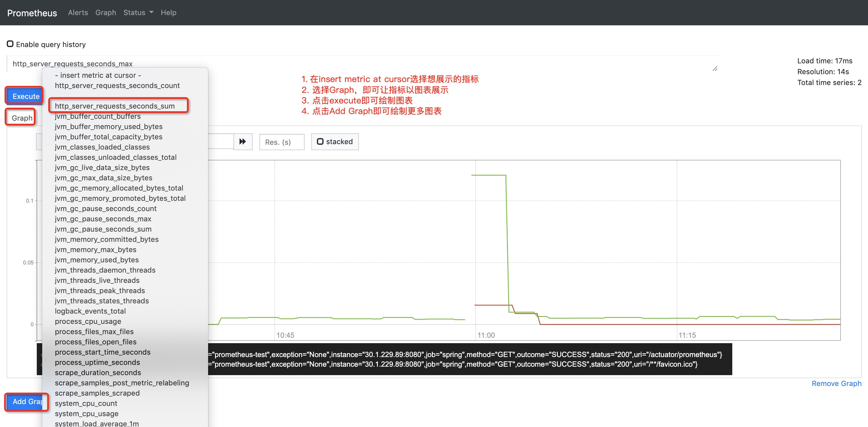This screenshot has width=868, height=427.
Task: Choose jvm_memory_used_bytes in the metric dropdown
Action: point(97,260)
